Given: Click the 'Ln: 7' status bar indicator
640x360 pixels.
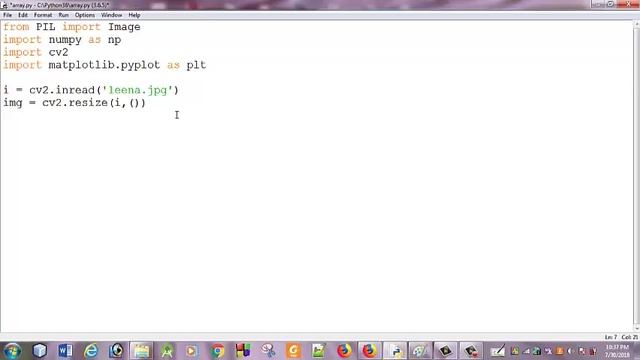Looking at the screenshot, I should click(611, 337).
